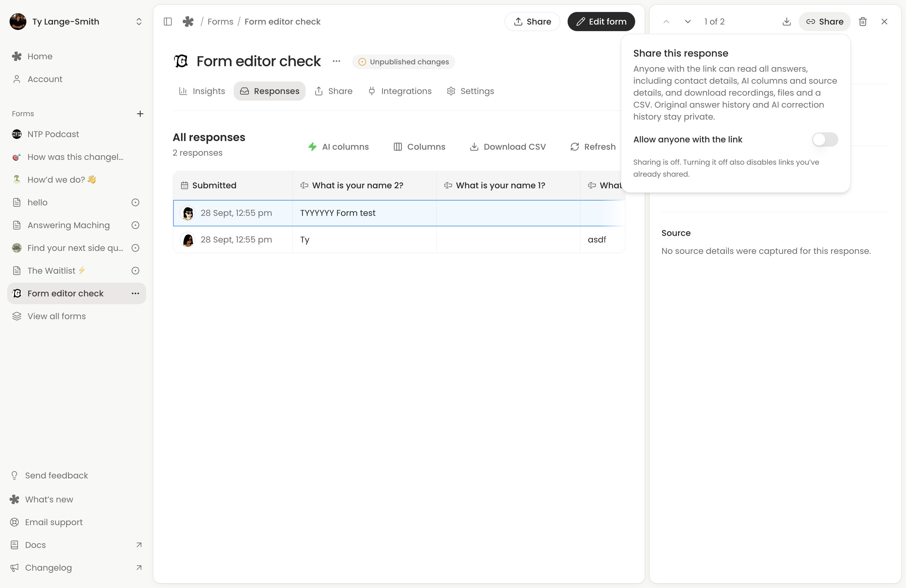Open the Settings tab
906x588 pixels.
[470, 91]
